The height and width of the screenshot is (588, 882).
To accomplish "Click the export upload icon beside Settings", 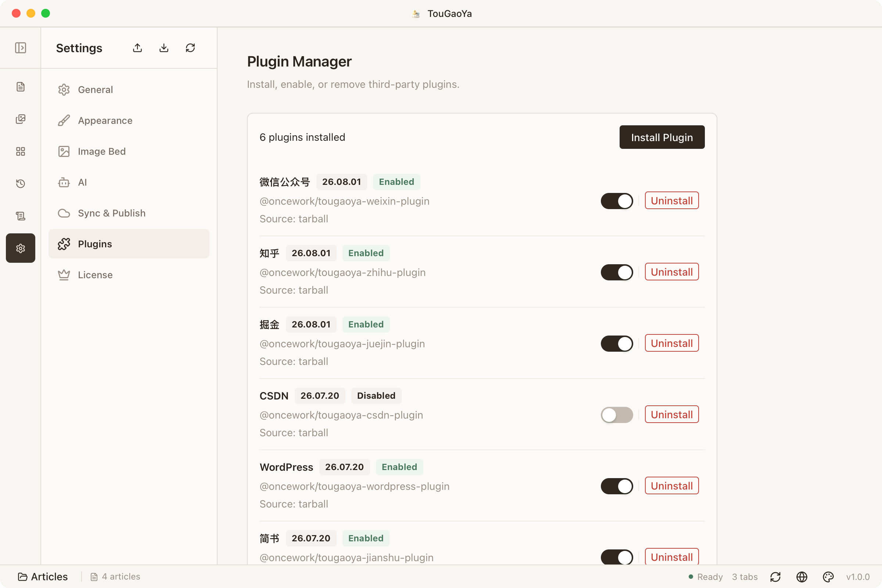I will click(x=137, y=48).
